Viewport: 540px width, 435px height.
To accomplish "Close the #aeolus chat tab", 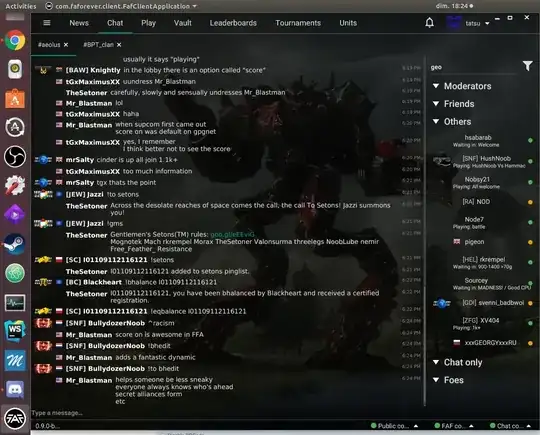I will (x=66, y=45).
